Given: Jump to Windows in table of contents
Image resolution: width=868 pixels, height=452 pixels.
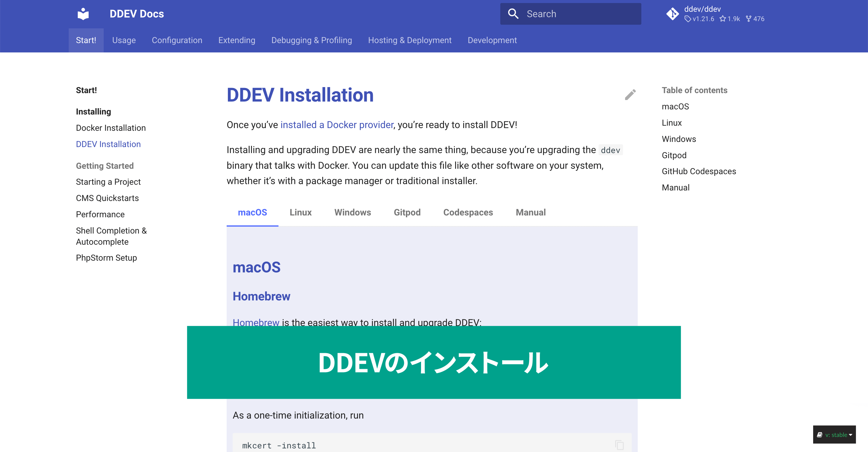Looking at the screenshot, I should pyautogui.click(x=679, y=139).
